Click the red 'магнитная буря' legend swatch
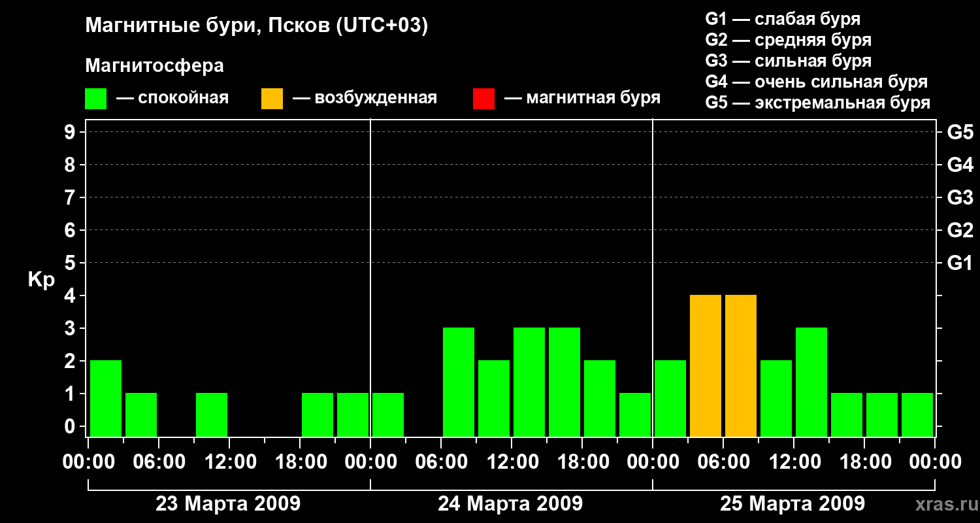Image resolution: width=980 pixels, height=523 pixels. click(x=484, y=99)
